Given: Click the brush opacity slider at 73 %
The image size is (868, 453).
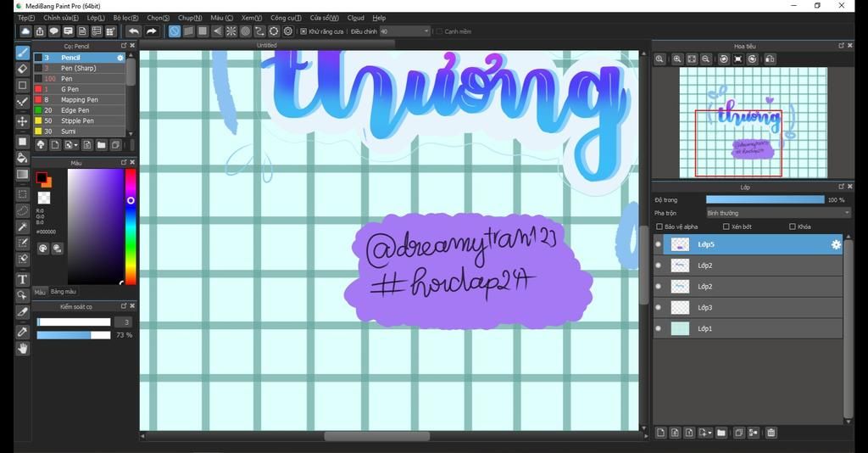Looking at the screenshot, I should pyautogui.click(x=74, y=335).
